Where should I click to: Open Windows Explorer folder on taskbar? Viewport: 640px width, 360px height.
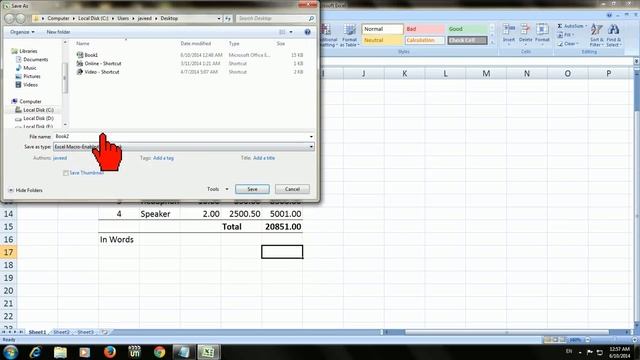[60, 352]
